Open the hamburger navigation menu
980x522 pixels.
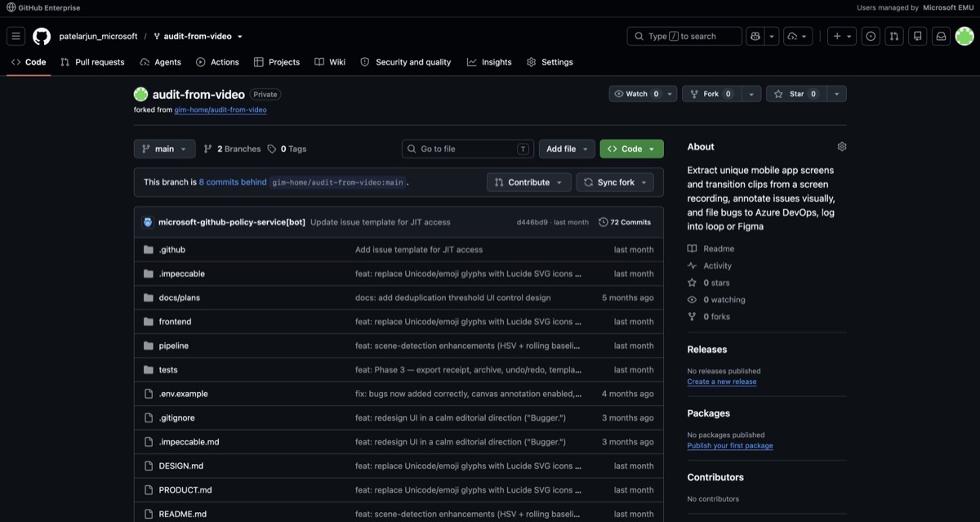coord(16,36)
